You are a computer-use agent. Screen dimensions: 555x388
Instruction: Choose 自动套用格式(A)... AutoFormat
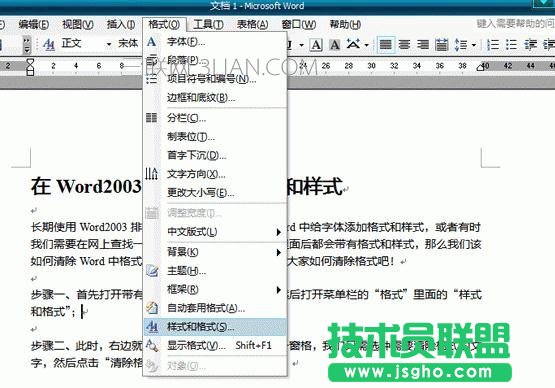click(215, 308)
